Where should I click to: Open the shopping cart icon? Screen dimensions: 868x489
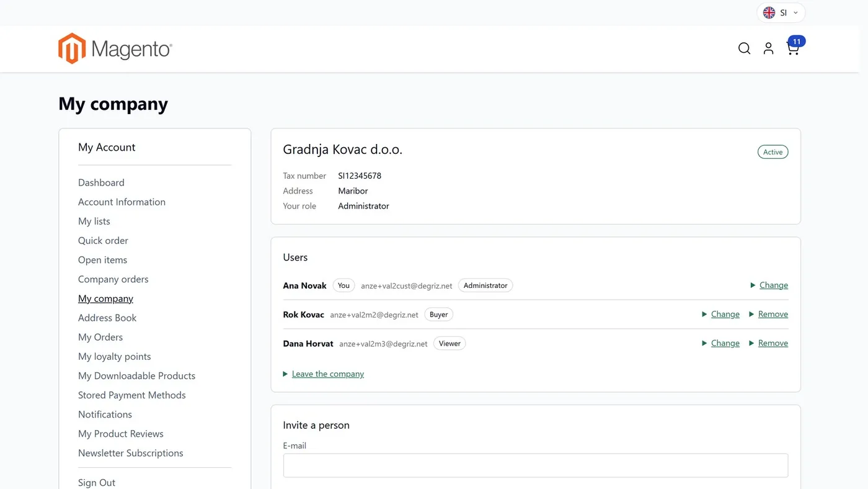[x=792, y=49]
